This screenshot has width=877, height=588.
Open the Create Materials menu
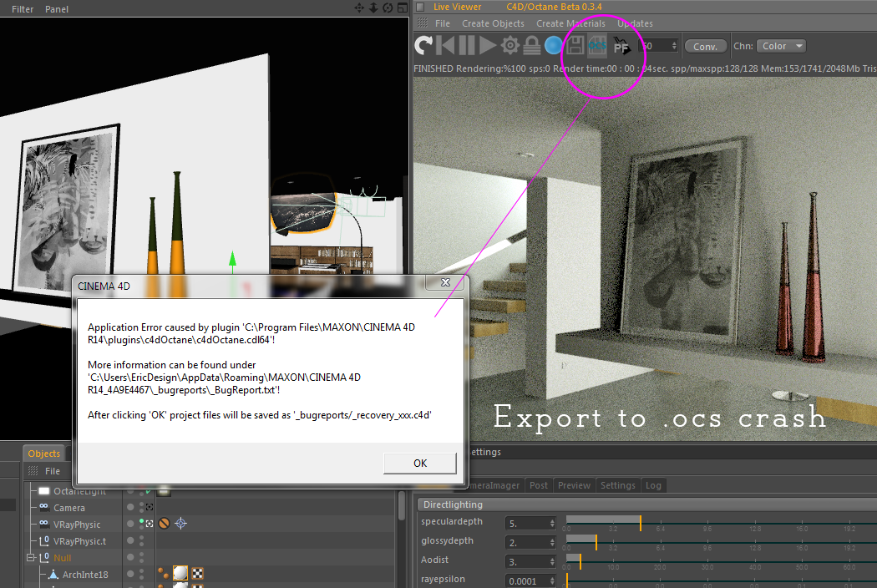tap(570, 23)
